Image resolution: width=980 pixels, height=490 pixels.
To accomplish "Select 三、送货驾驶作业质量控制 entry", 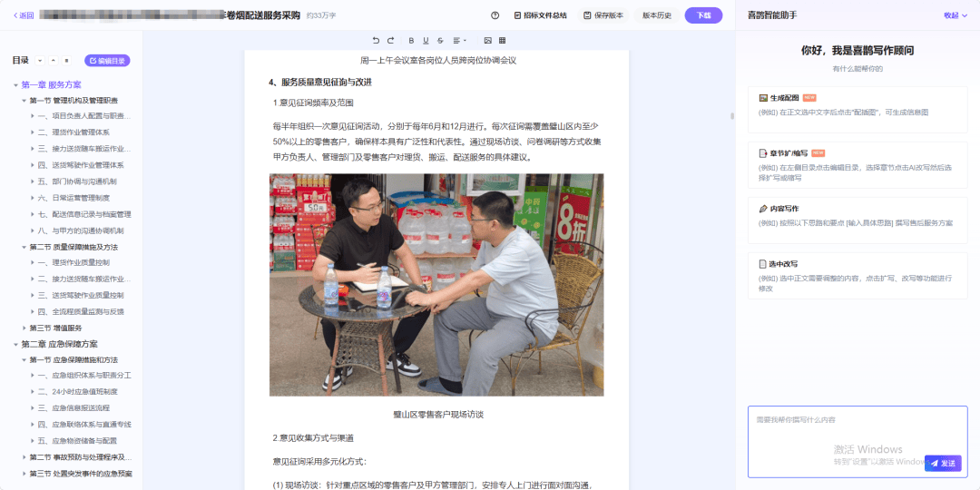I will click(81, 295).
